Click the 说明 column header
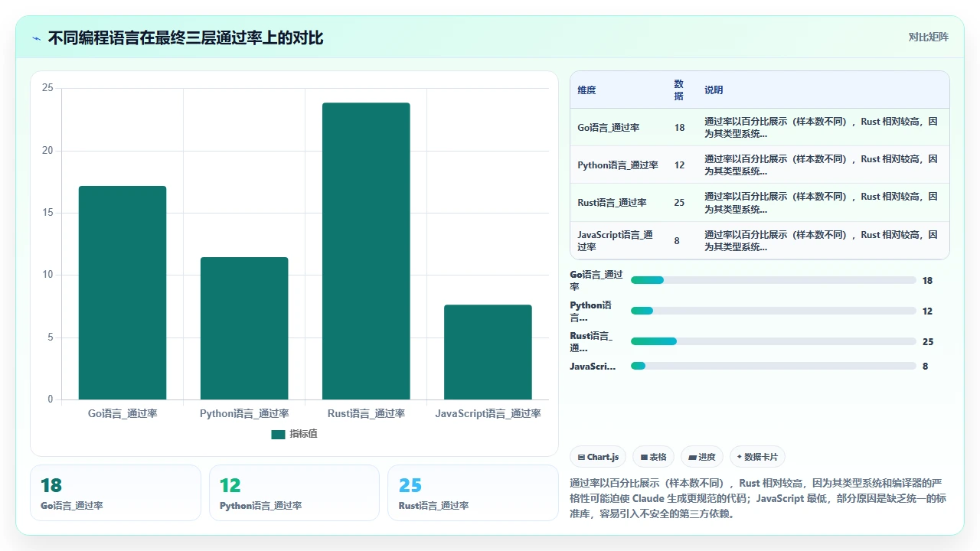The height and width of the screenshot is (551, 980). tap(714, 90)
